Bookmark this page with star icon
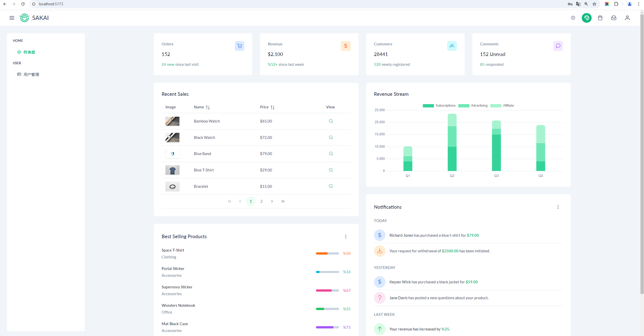The width and height of the screenshot is (644, 336). [x=594, y=4]
